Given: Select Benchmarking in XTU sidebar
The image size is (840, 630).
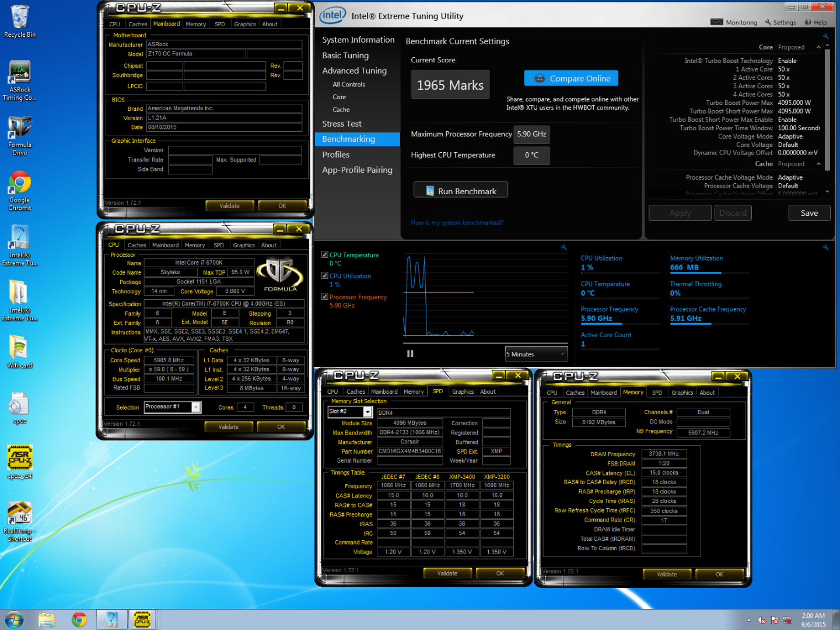Looking at the screenshot, I should tap(357, 139).
